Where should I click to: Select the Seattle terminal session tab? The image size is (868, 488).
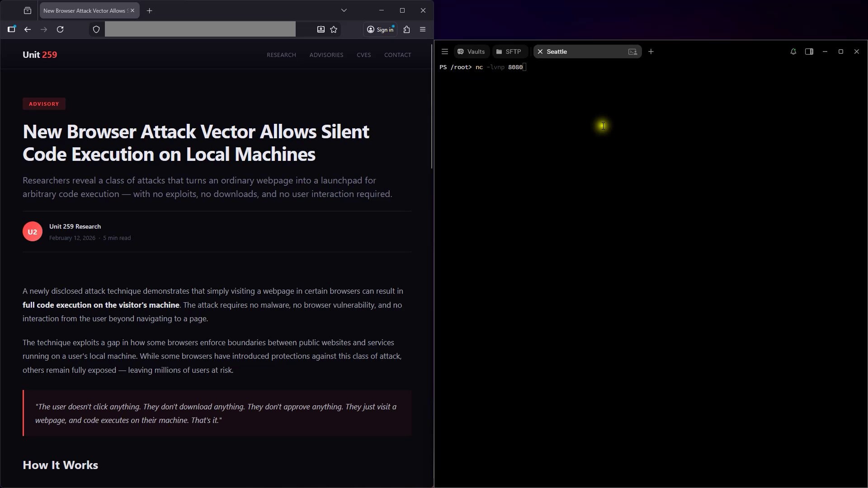(x=588, y=52)
